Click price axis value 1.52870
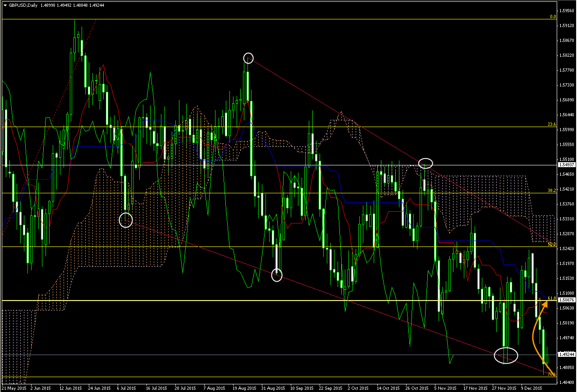 point(567,233)
